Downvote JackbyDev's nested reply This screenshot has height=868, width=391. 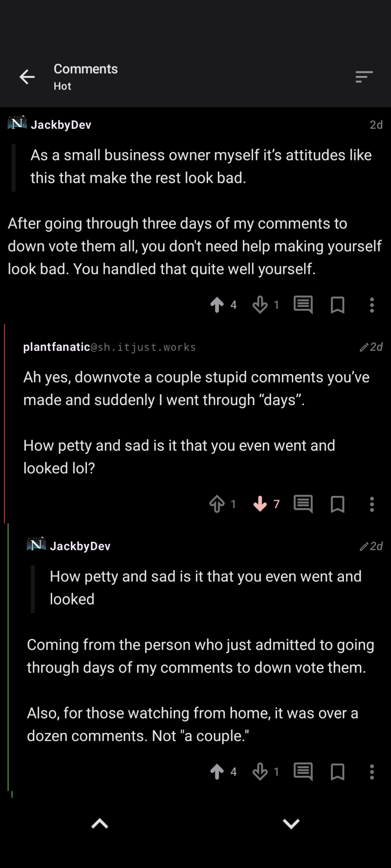pyautogui.click(x=260, y=771)
